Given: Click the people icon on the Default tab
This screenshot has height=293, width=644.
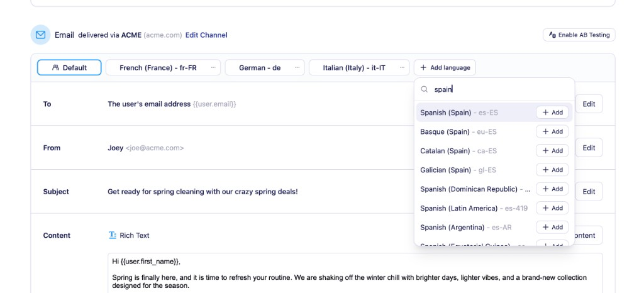Looking at the screenshot, I should click(56, 68).
